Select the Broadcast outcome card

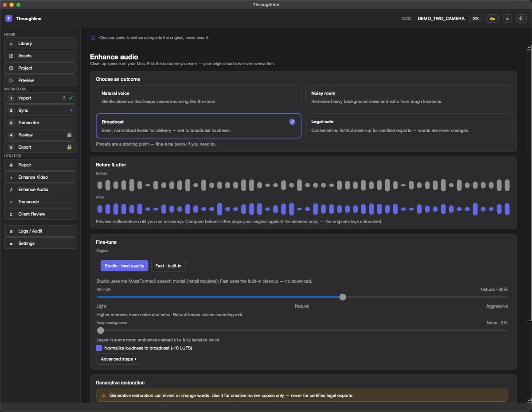click(199, 126)
